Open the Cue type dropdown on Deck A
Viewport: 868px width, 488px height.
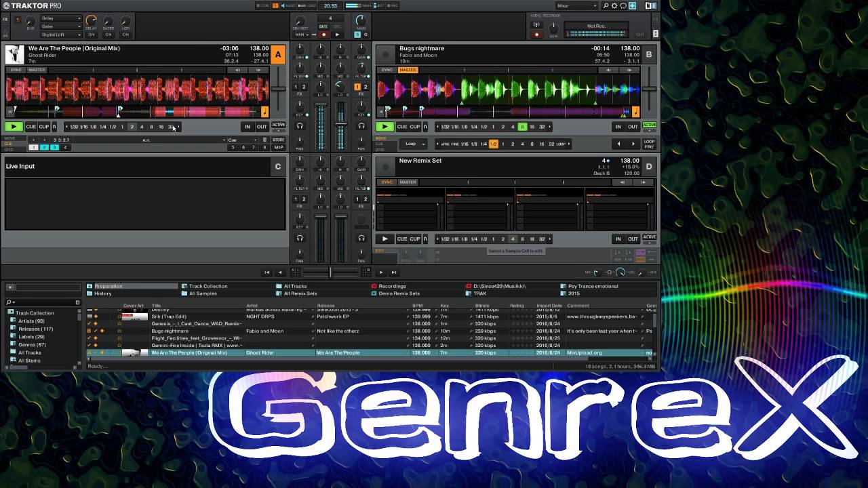(x=243, y=140)
